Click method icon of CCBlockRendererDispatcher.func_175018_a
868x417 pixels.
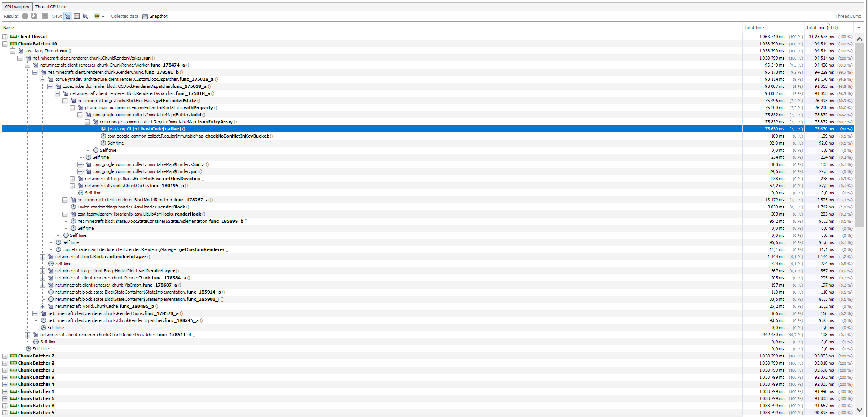(58, 86)
